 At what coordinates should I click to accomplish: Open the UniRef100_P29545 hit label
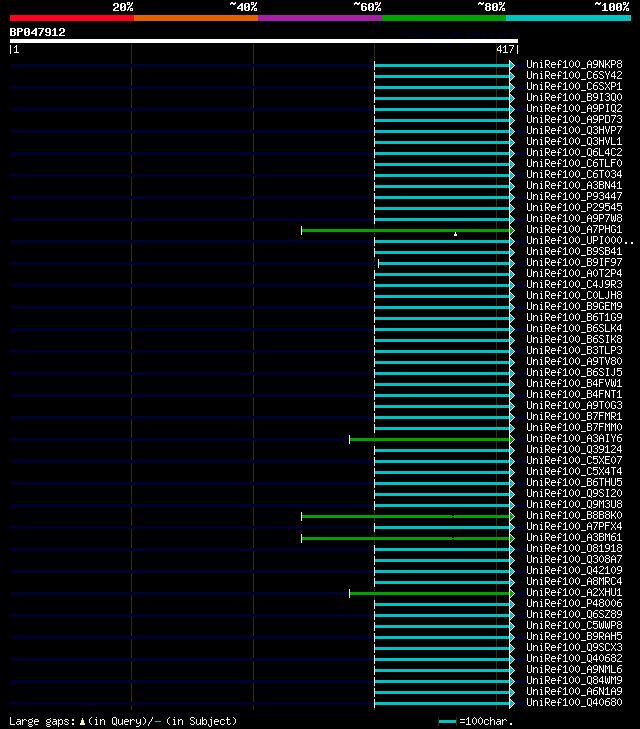click(x=574, y=207)
